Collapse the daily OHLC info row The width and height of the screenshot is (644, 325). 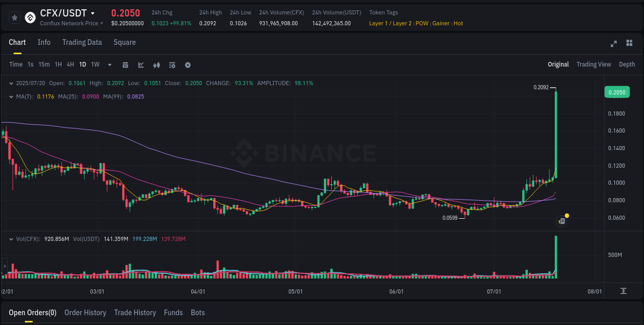click(x=11, y=83)
